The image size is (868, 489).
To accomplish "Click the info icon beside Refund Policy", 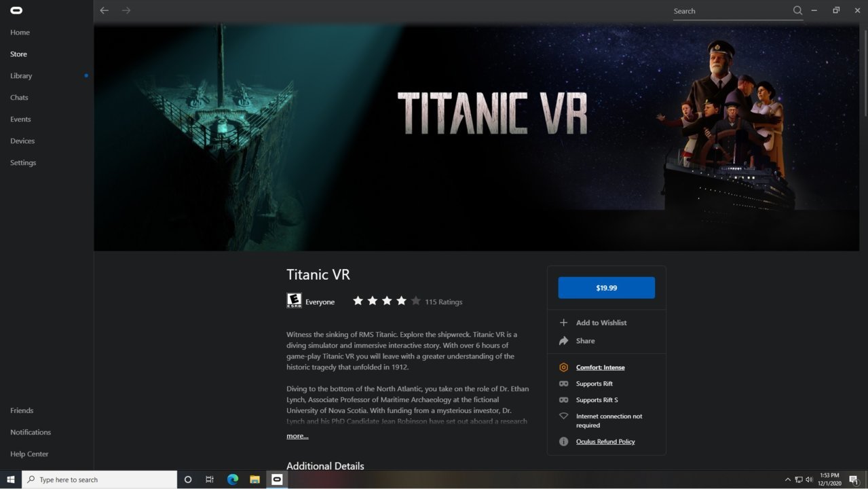I will [563, 441].
